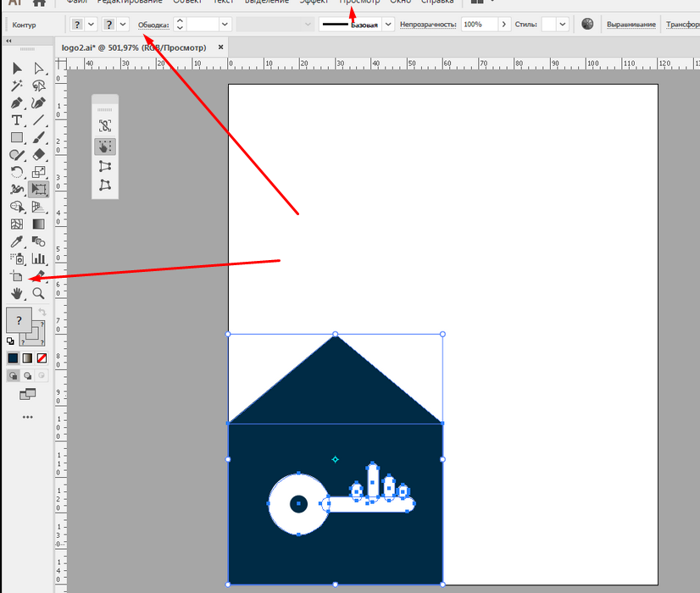Select the Magic Wand tool

tap(17, 86)
